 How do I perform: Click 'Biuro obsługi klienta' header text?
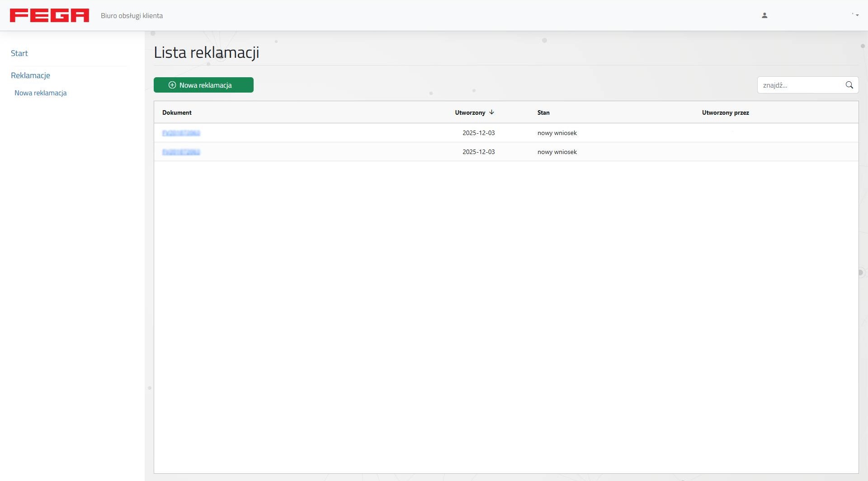click(x=132, y=16)
